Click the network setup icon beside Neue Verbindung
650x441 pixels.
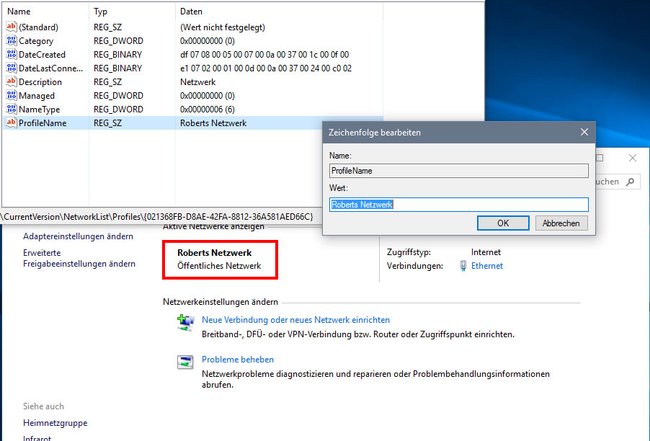185,322
